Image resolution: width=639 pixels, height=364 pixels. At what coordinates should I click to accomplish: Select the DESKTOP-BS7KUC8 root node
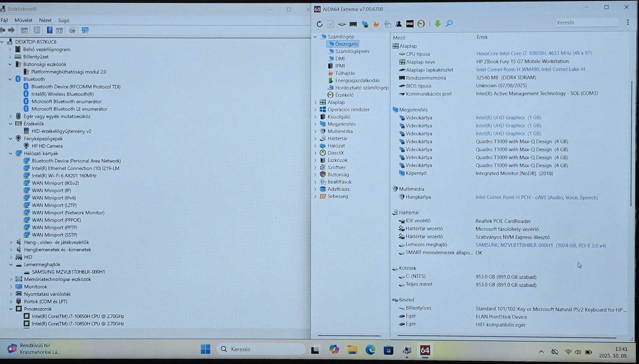click(x=36, y=42)
